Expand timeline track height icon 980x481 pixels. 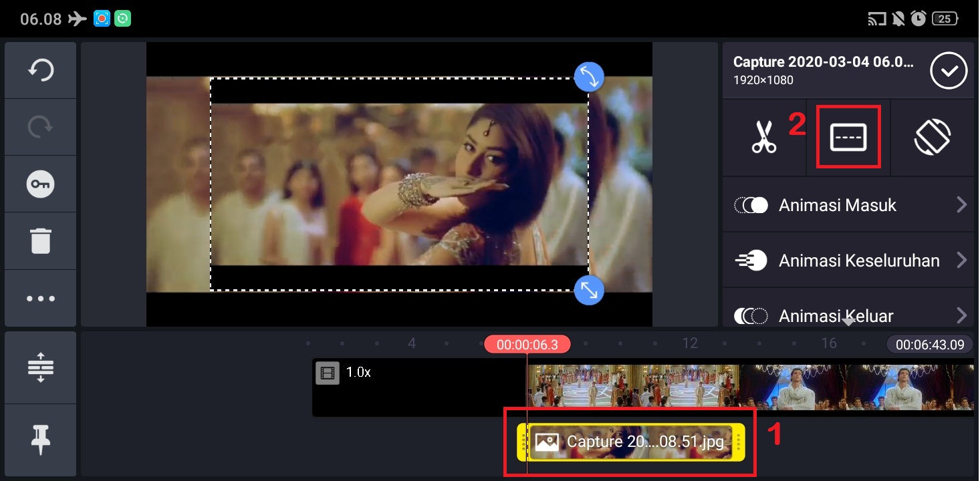(41, 367)
